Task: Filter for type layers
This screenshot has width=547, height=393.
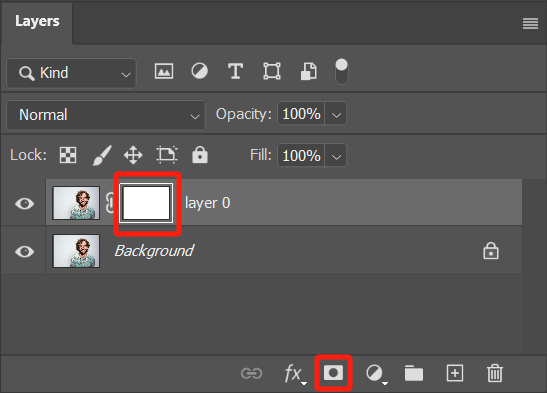Action: pos(235,71)
